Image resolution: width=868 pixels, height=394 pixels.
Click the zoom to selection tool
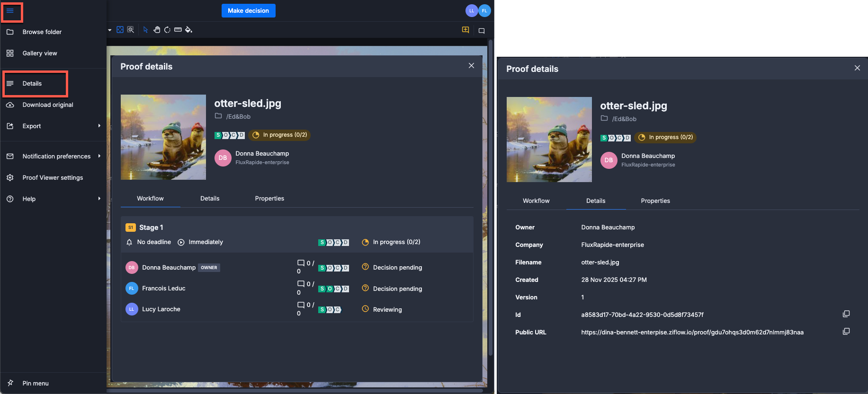pos(131,30)
